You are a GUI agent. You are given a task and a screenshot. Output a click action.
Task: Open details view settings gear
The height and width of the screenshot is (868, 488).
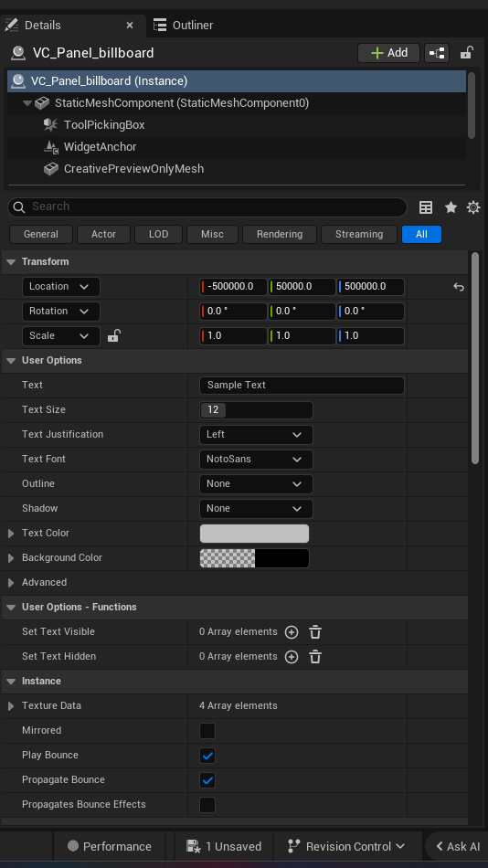click(x=473, y=207)
